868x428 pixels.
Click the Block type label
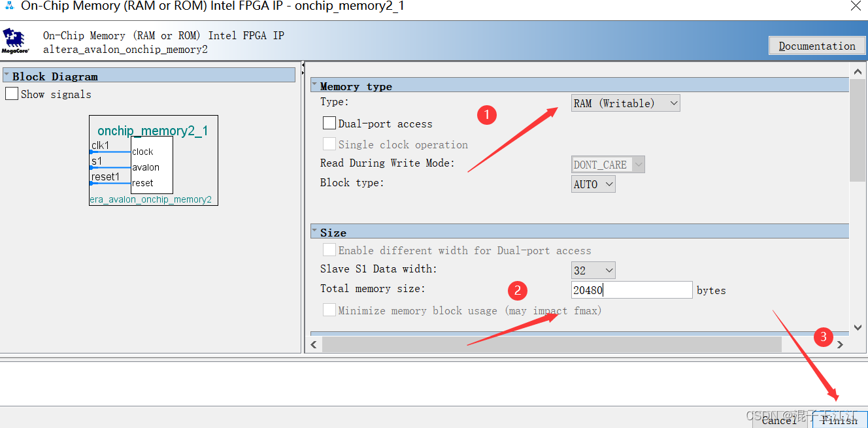[x=352, y=182]
